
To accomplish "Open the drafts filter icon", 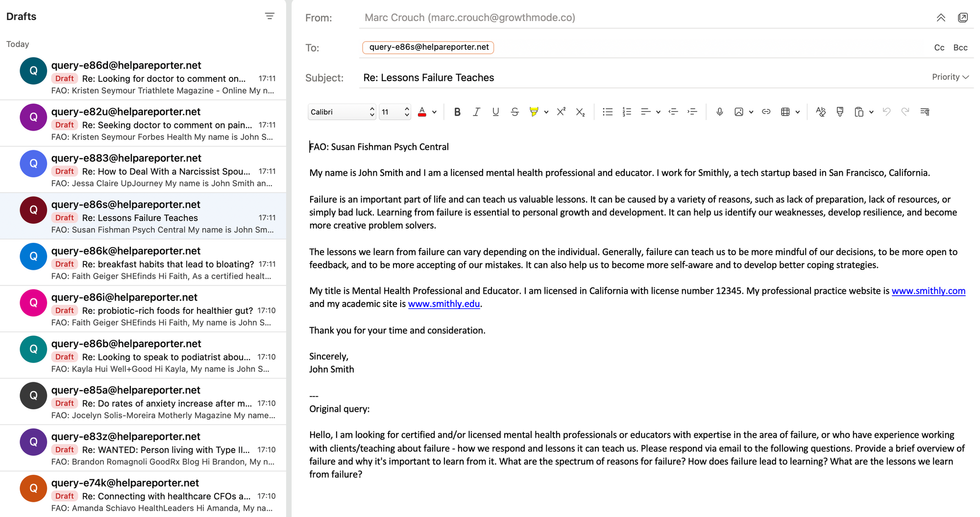I will (x=269, y=16).
